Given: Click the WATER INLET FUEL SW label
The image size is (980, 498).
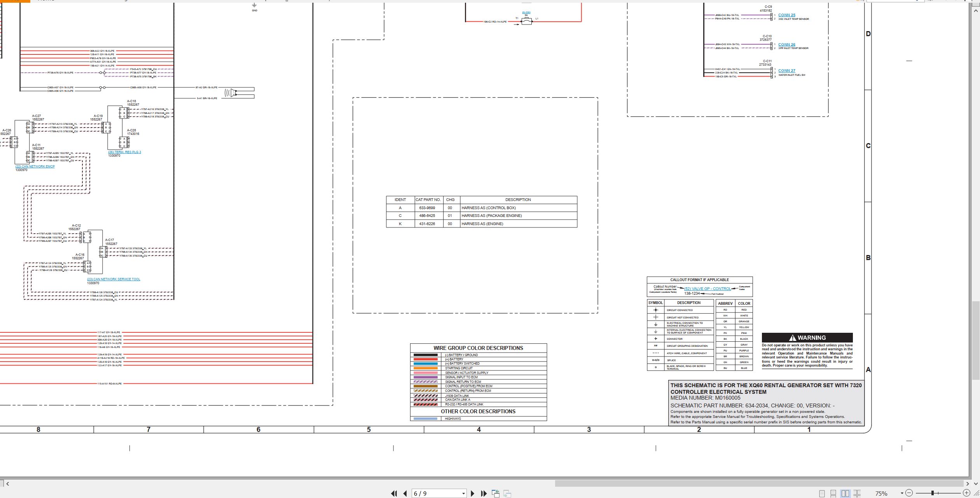Looking at the screenshot, I should click(792, 75).
